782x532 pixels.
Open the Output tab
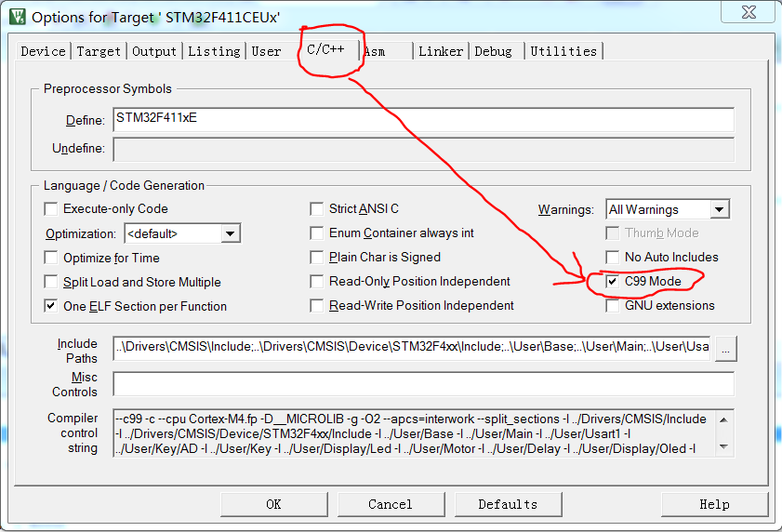(154, 51)
